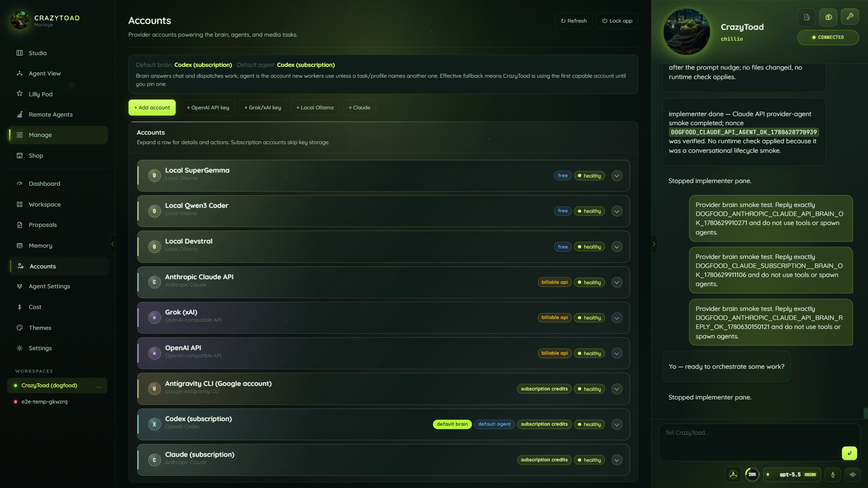This screenshot has height=488, width=868.
Task: Toggle the CONNECTED status pill
Action: 828,38
